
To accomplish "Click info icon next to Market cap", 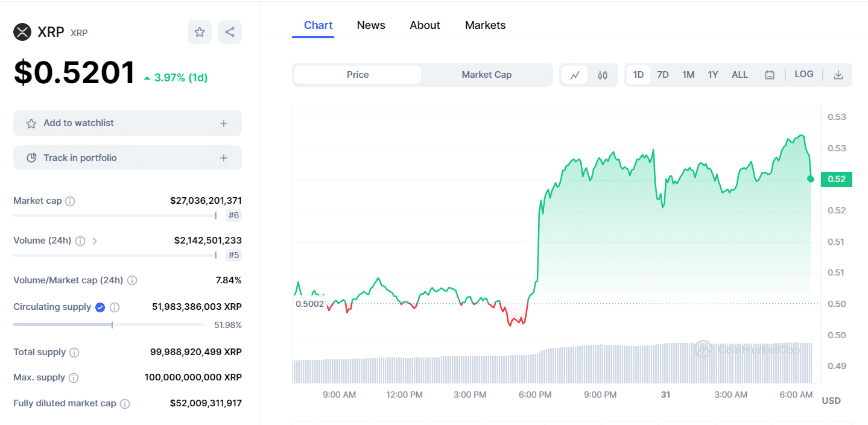I will point(70,201).
